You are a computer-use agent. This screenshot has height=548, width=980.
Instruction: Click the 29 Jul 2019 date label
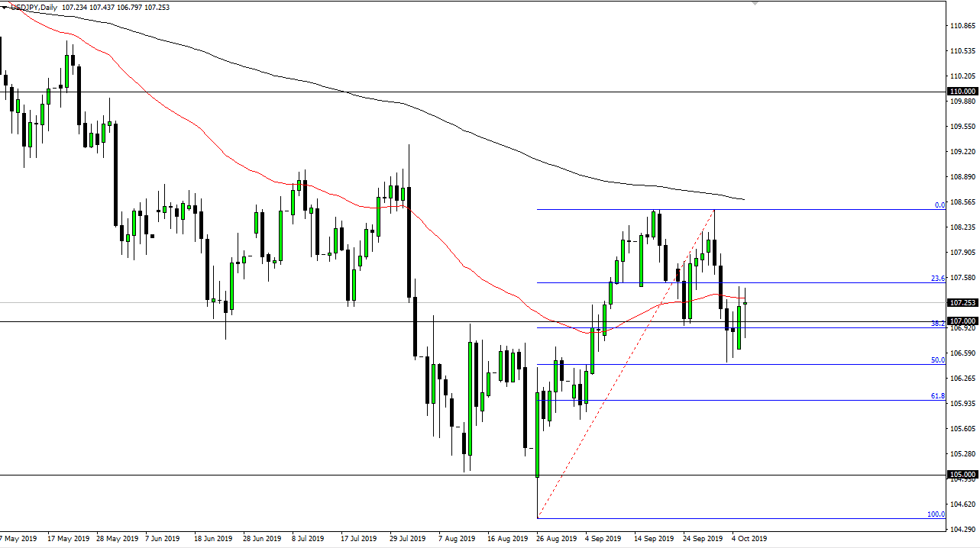408,539
